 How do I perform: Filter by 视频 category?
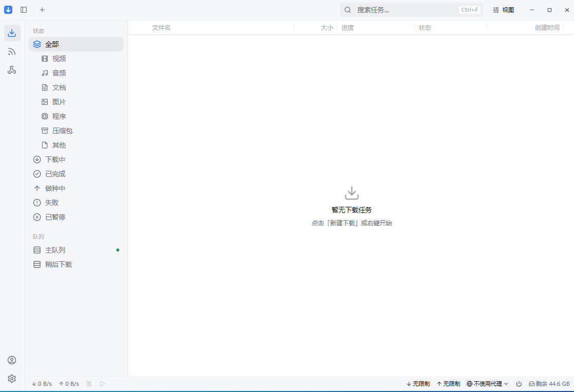click(x=76, y=59)
